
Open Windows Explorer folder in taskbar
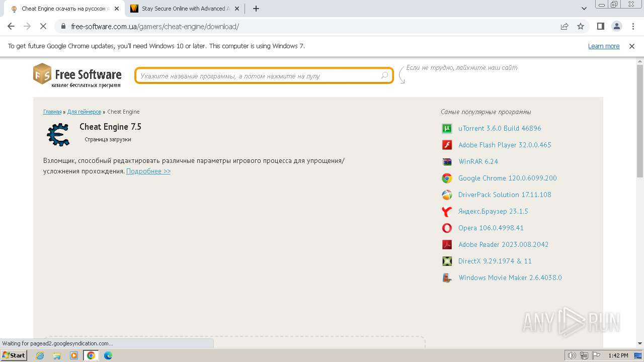(x=57, y=355)
